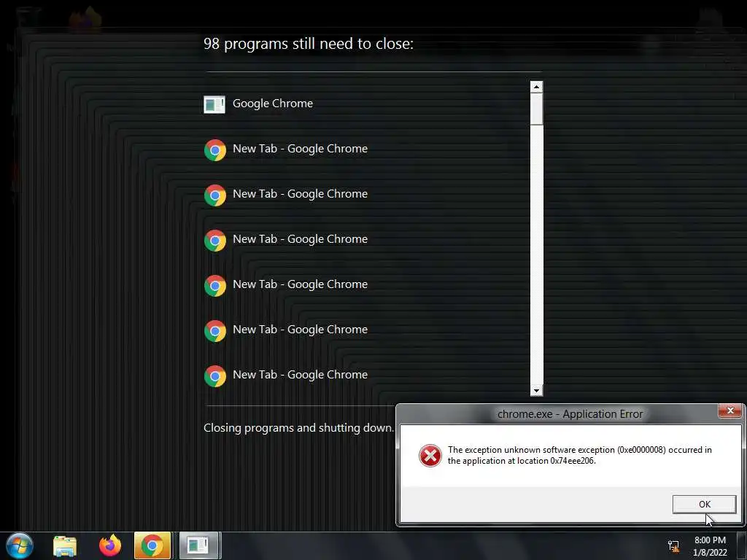The height and width of the screenshot is (560, 747).
Task: Click the scroll up arrow of program list
Action: tap(536, 87)
